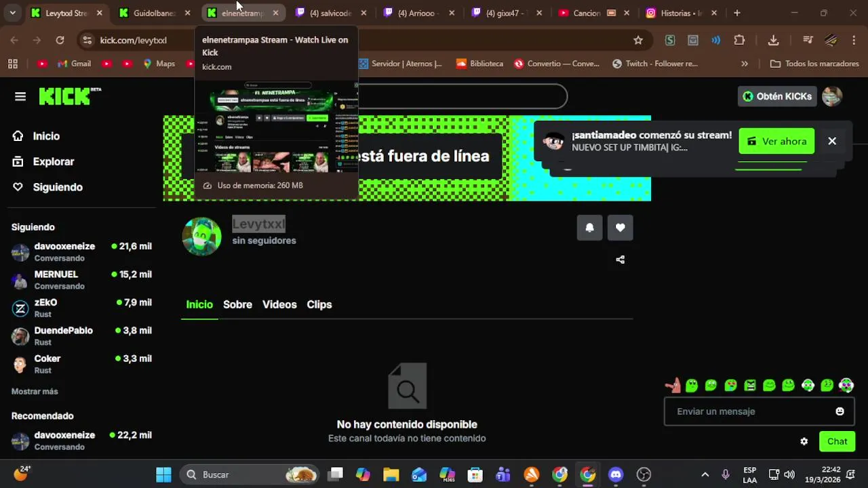
Task: Expand hidden bookmarks chevron
Action: (745, 64)
